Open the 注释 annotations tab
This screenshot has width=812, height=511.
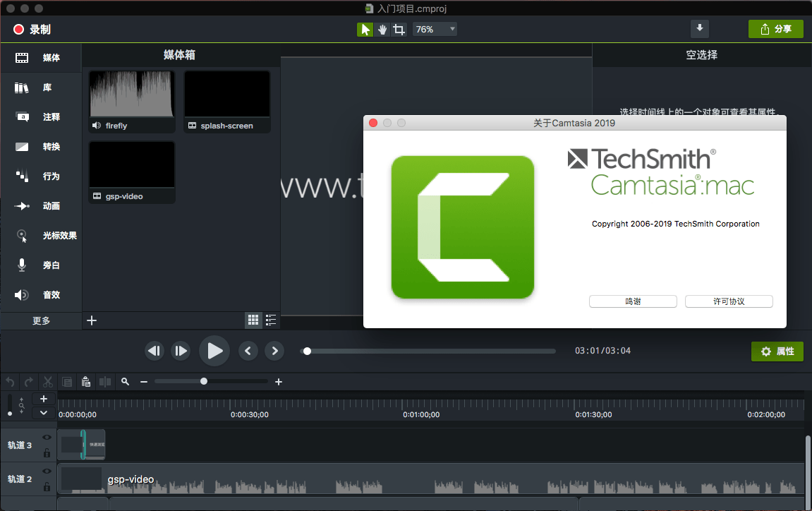coord(40,117)
